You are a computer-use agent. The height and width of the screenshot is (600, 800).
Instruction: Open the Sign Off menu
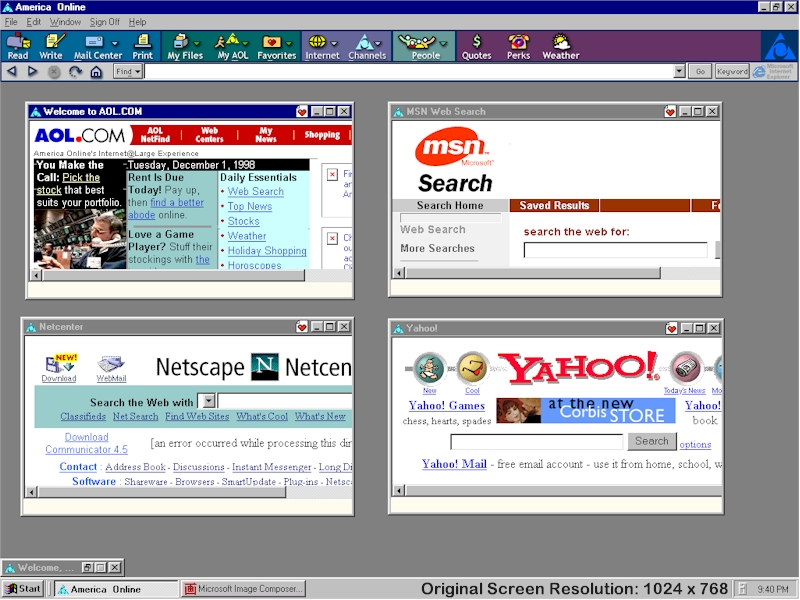[105, 22]
